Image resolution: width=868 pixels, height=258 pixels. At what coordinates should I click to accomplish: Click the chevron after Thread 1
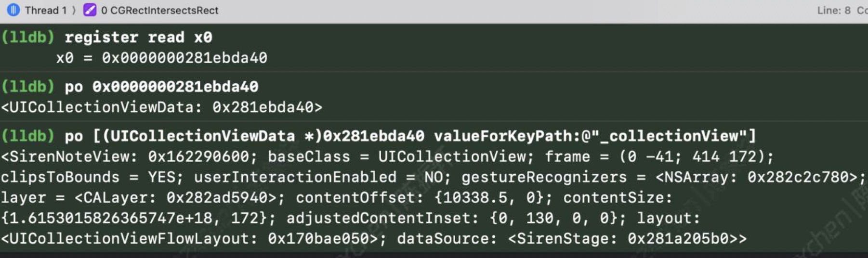coord(74,10)
